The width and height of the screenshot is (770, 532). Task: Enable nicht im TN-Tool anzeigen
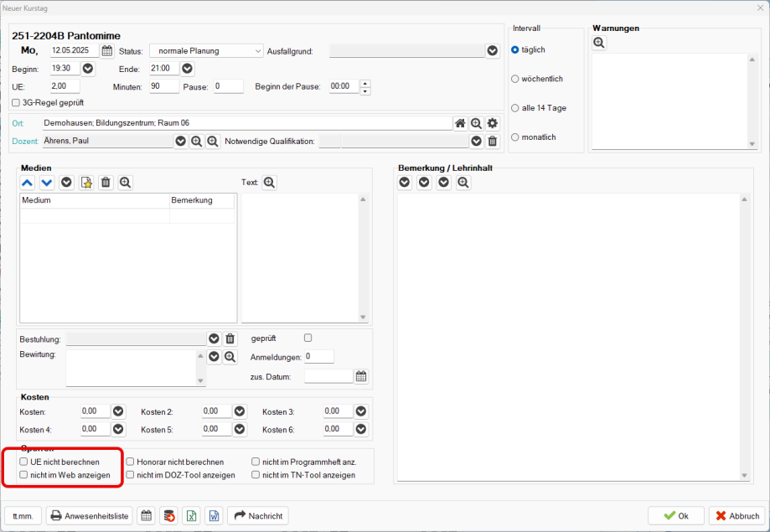256,475
